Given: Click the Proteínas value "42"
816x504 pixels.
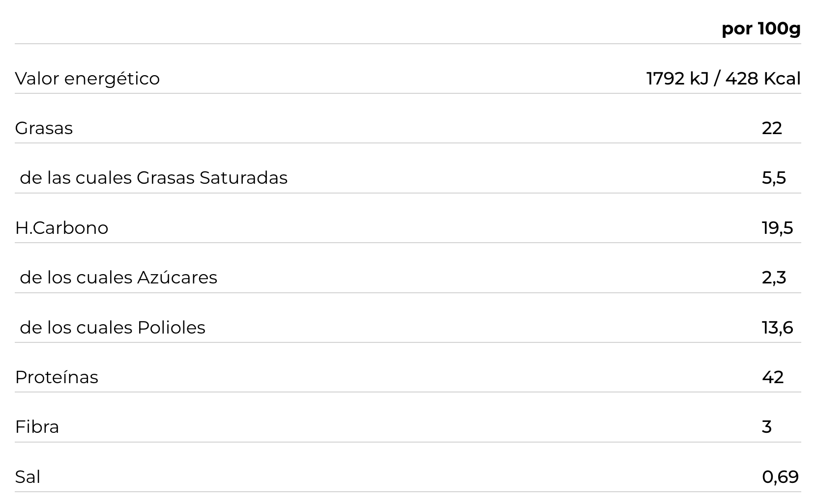Looking at the screenshot, I should click(773, 377).
